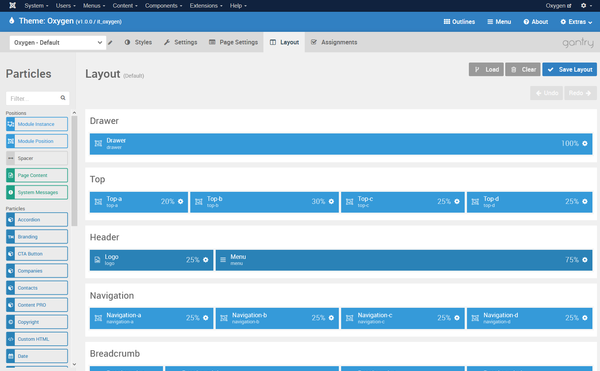Open the Assignments tab

tap(334, 42)
